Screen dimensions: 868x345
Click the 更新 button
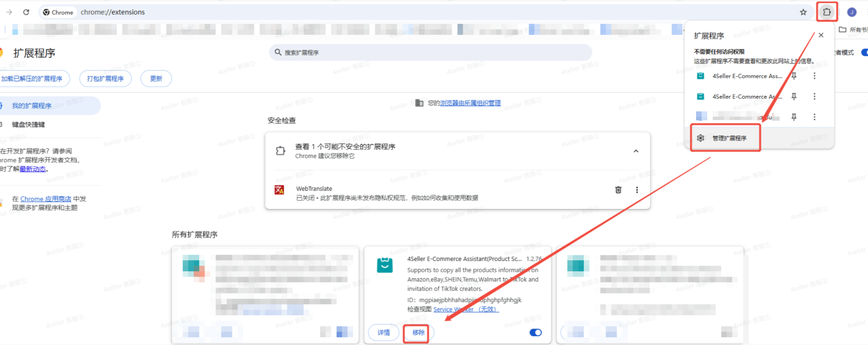[156, 79]
